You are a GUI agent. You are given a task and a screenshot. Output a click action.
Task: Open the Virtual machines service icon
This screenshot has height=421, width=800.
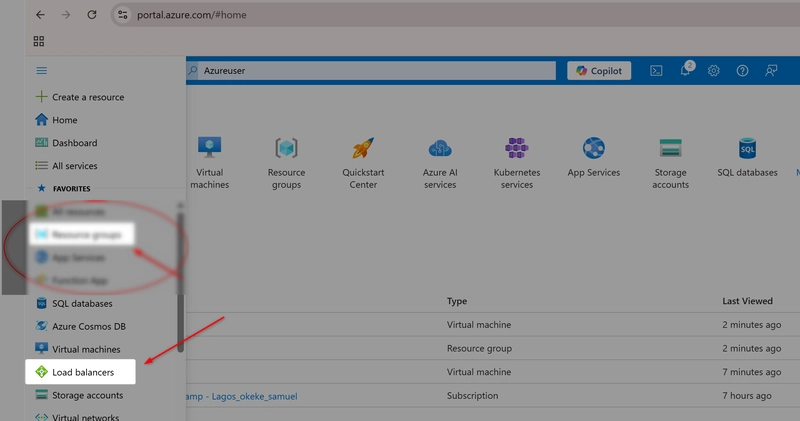(x=210, y=148)
